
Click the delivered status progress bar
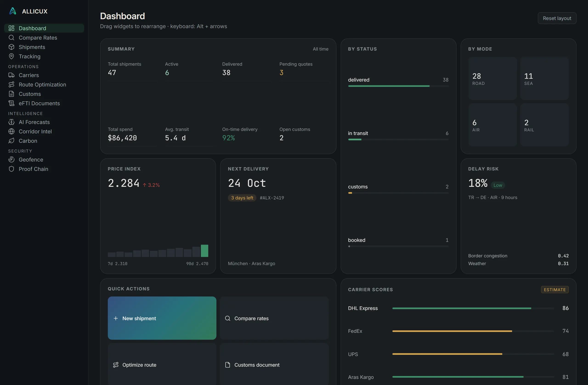point(398,86)
